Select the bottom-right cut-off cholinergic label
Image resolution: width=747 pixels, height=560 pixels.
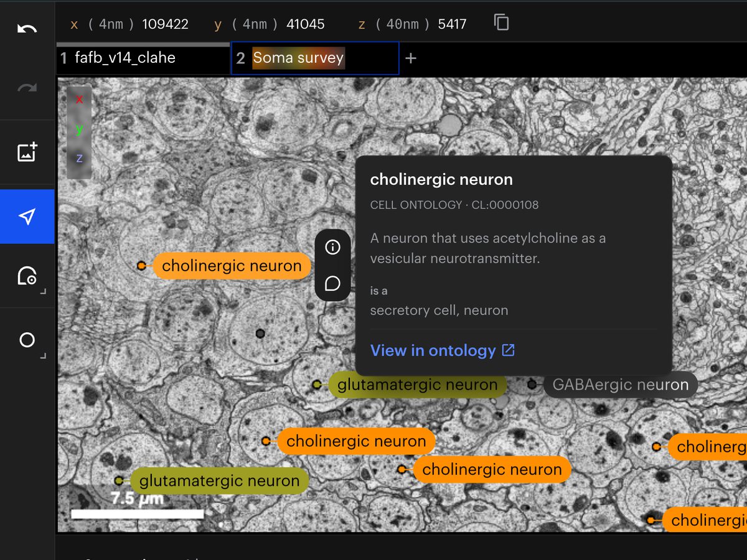(x=705, y=520)
